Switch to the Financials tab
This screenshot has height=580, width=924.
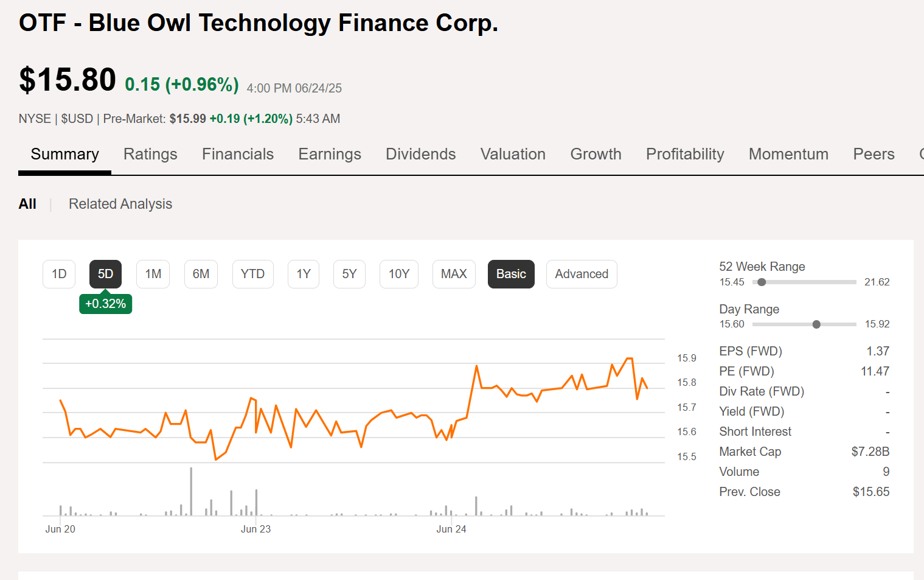click(x=238, y=154)
